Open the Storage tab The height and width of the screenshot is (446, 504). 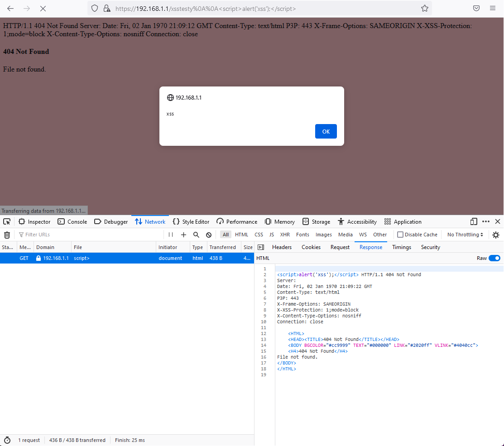[316, 222]
